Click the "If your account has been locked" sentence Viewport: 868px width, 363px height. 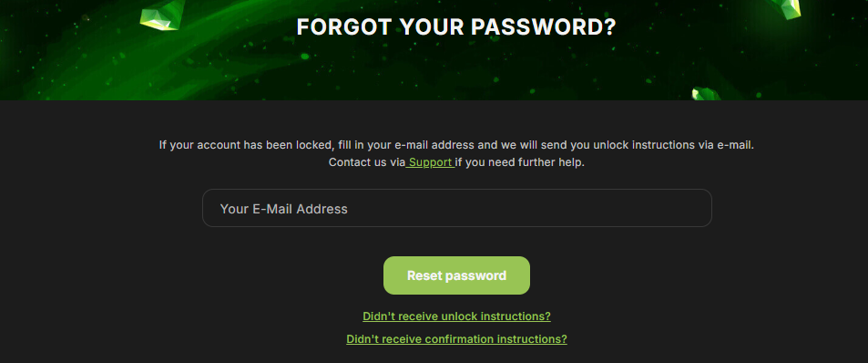456,145
